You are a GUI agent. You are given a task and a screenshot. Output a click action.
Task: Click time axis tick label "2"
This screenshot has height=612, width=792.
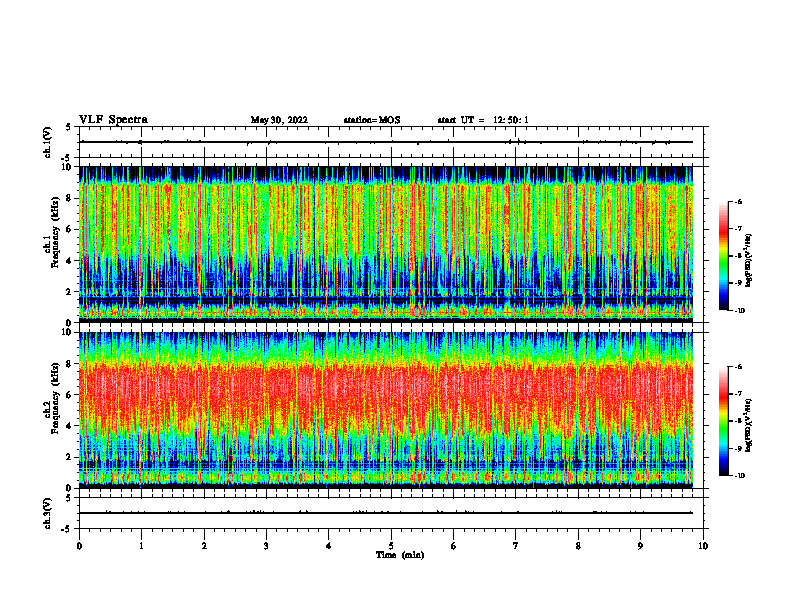click(204, 546)
